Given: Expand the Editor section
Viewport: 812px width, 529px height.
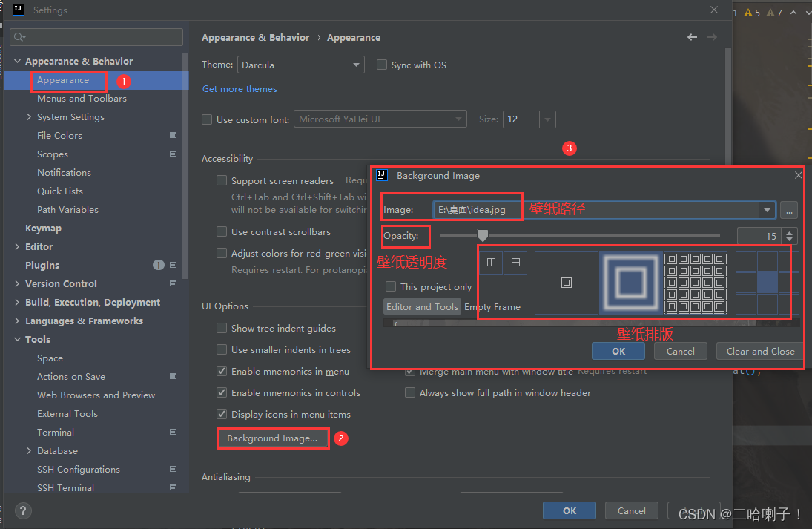Looking at the screenshot, I should (18, 246).
